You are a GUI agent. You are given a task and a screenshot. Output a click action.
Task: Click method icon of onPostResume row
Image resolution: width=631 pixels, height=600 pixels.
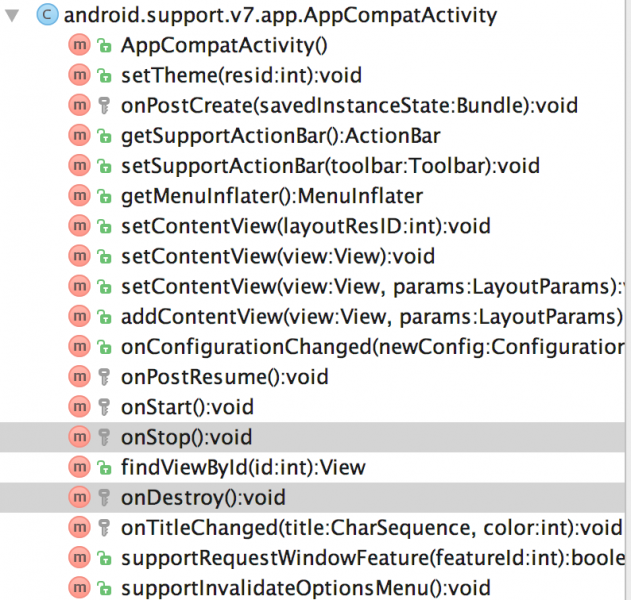[79, 377]
